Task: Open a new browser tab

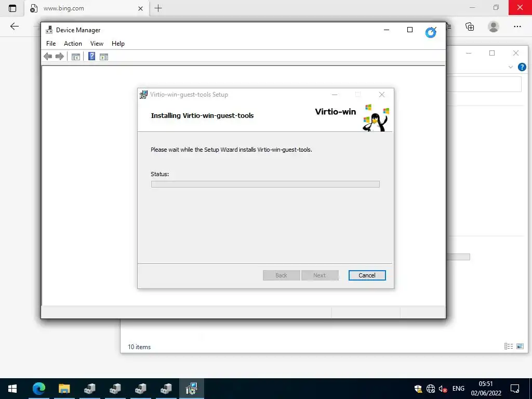Action: (x=158, y=8)
